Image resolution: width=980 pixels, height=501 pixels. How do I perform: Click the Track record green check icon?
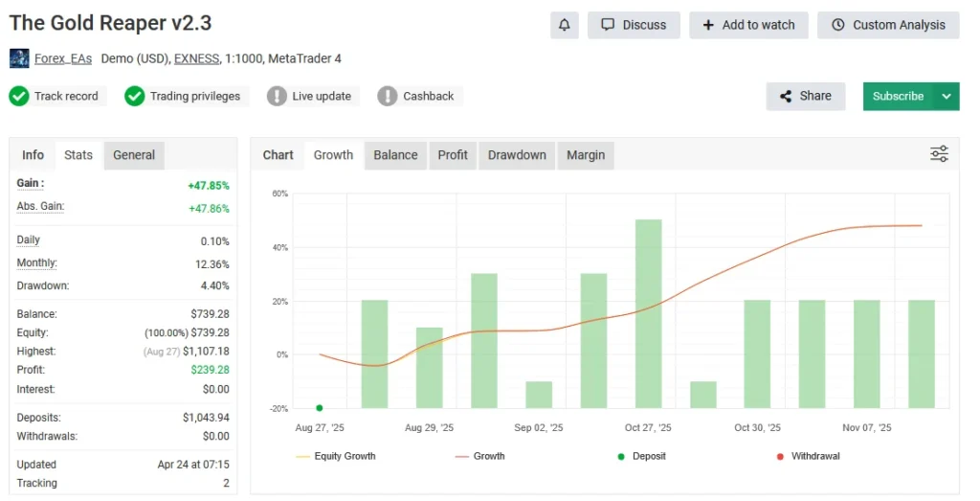[19, 97]
